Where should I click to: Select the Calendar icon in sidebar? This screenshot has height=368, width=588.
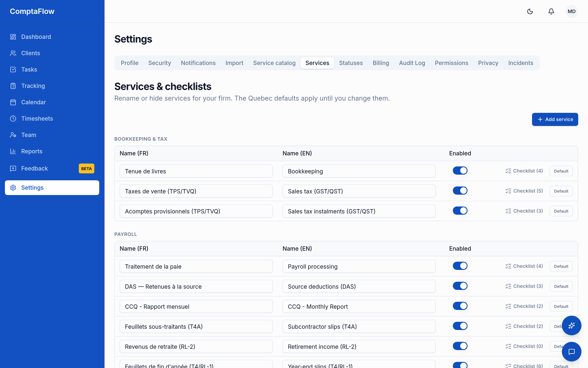(13, 102)
